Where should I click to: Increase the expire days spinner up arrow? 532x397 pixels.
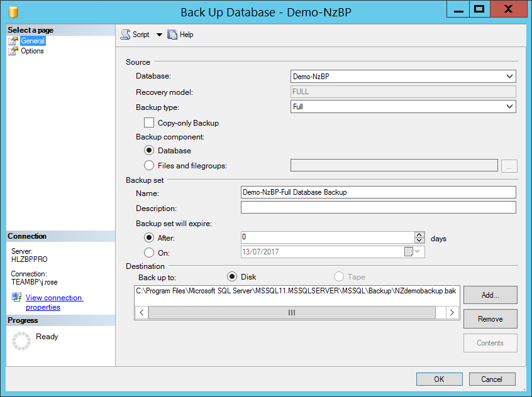coord(419,234)
